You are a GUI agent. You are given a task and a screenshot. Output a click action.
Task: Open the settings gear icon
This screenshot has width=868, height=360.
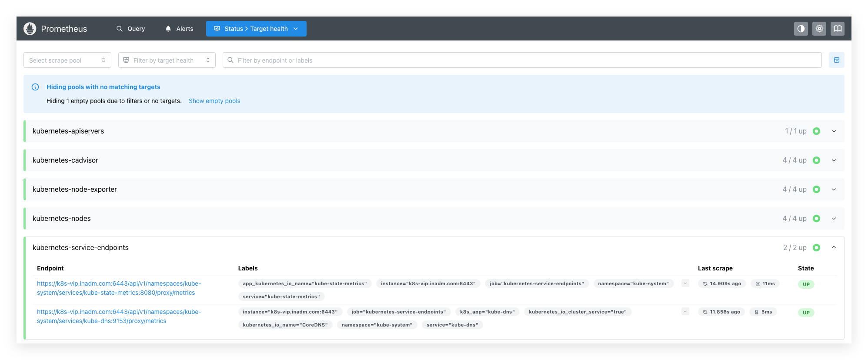tap(819, 29)
